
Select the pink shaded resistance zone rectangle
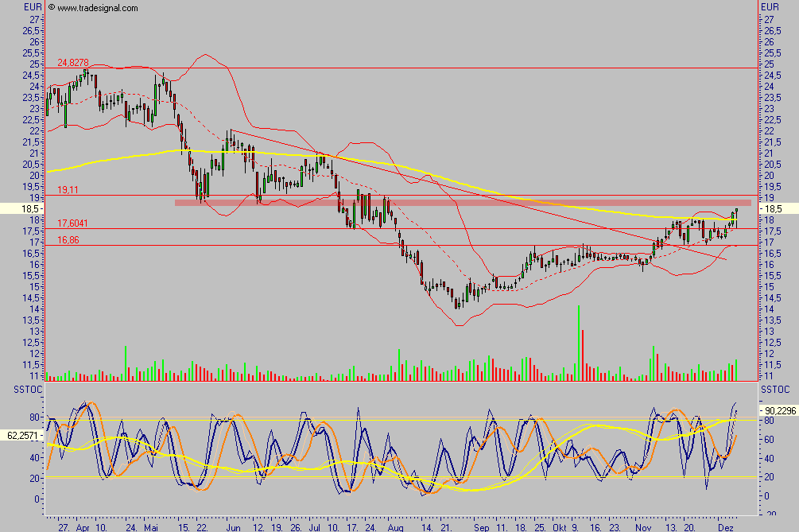pos(461,203)
